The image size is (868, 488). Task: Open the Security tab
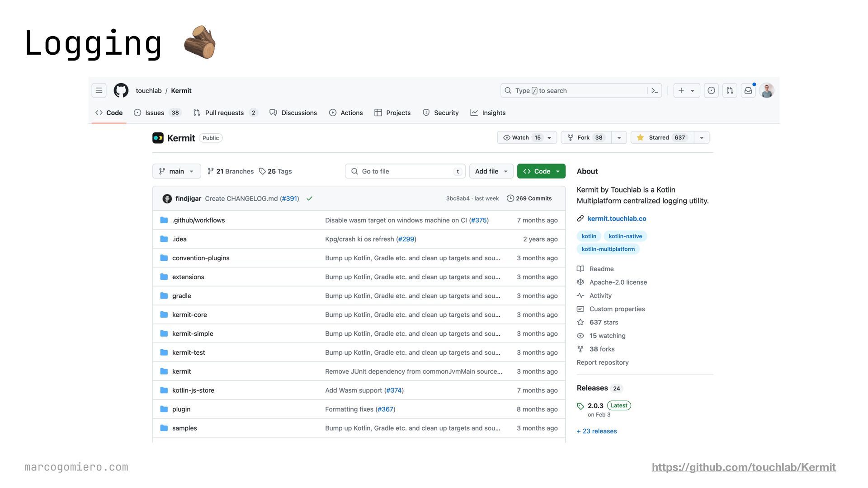[x=441, y=113]
